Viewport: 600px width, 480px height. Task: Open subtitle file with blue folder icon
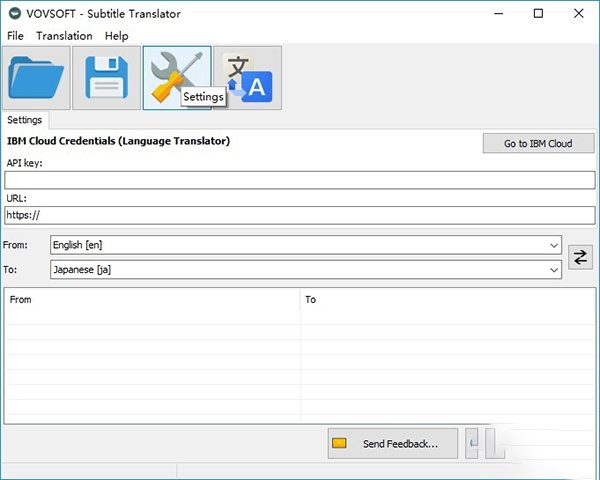36,78
